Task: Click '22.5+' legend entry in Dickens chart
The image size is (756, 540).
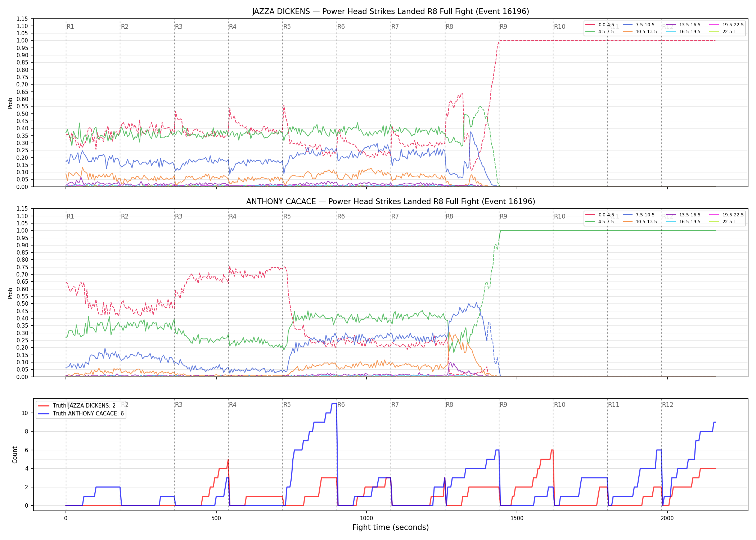Action: (723, 32)
